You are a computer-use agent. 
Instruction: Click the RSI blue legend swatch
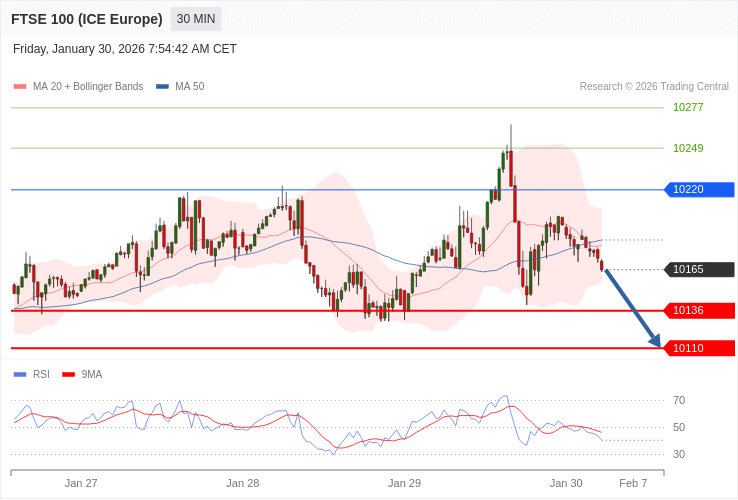tap(20, 375)
